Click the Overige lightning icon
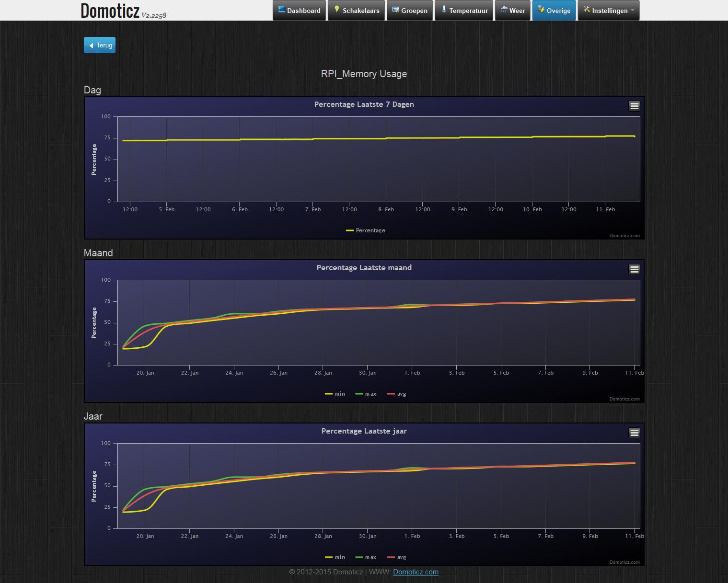 pos(541,10)
